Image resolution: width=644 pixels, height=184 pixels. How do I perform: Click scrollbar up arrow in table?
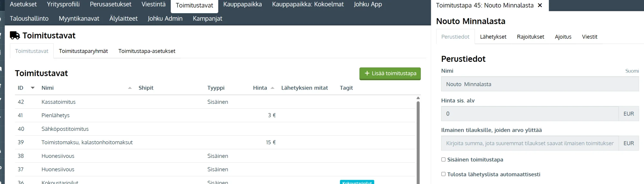coord(418,98)
